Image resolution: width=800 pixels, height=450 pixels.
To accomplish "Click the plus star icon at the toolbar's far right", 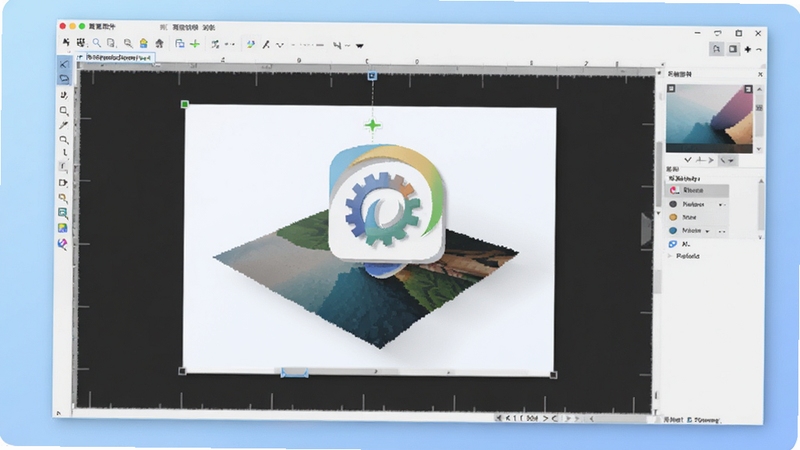I will point(747,49).
